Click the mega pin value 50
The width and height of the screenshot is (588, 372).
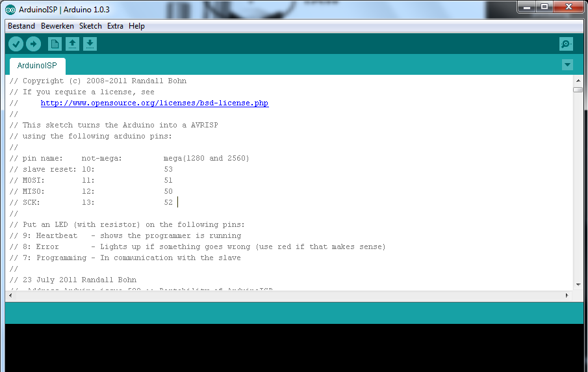(x=168, y=191)
